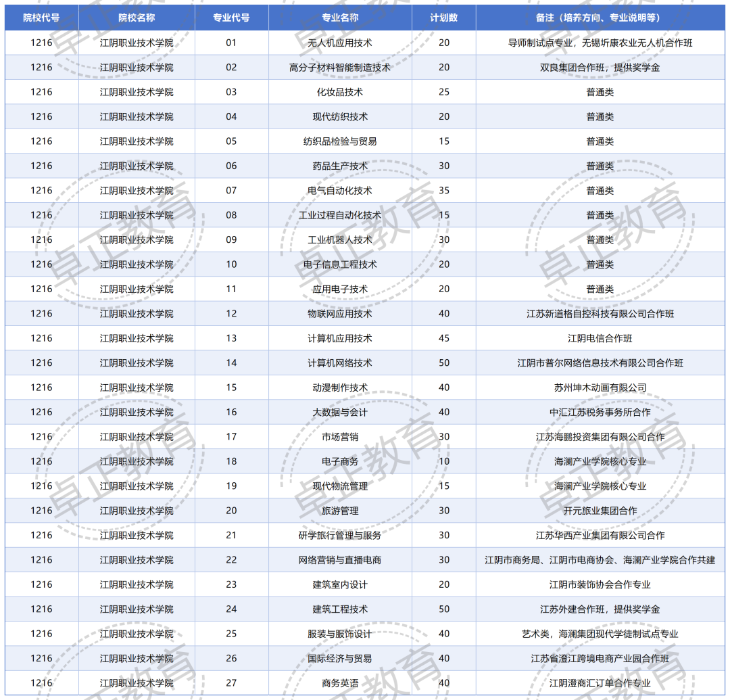The image size is (730, 700).
Task: Click the 江苏外建合作班 remark cell
Action: [600, 609]
